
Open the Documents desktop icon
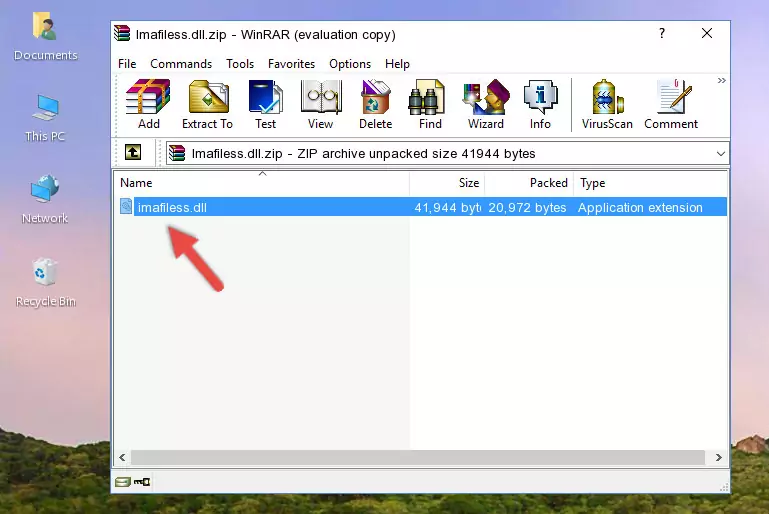tap(46, 36)
